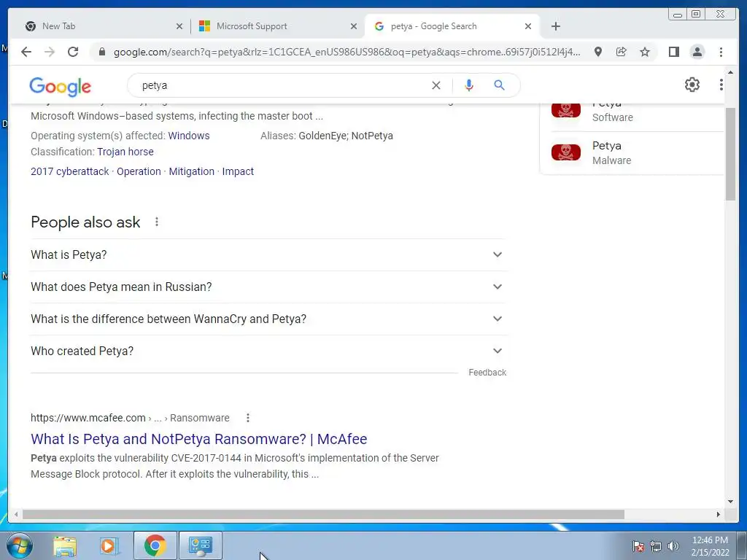The height and width of the screenshot is (560, 747).
Task: Open the Google header three-dot menu
Action: (x=721, y=85)
